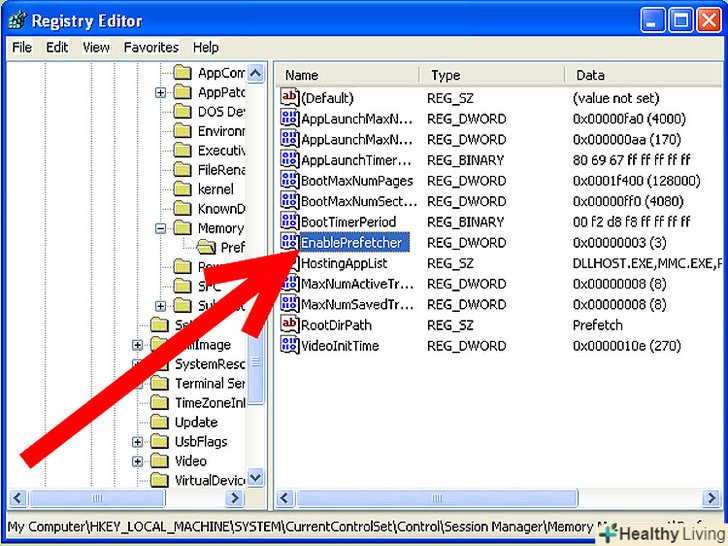Click the (Default) string value icon
The height and width of the screenshot is (546, 728).
289,98
